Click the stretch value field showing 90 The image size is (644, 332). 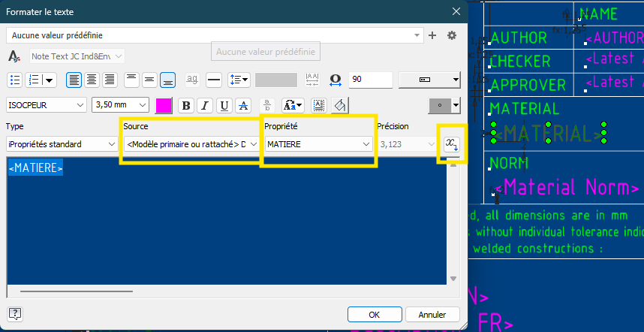pos(369,80)
